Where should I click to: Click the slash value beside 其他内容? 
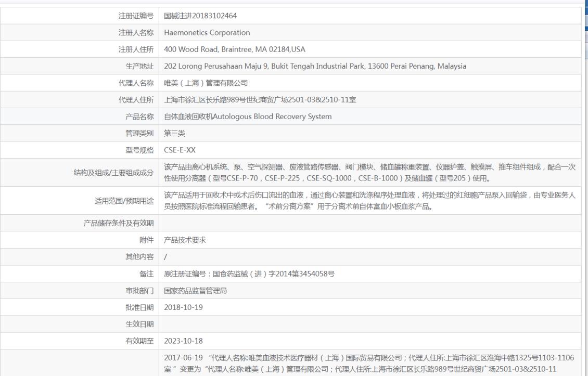[165, 257]
